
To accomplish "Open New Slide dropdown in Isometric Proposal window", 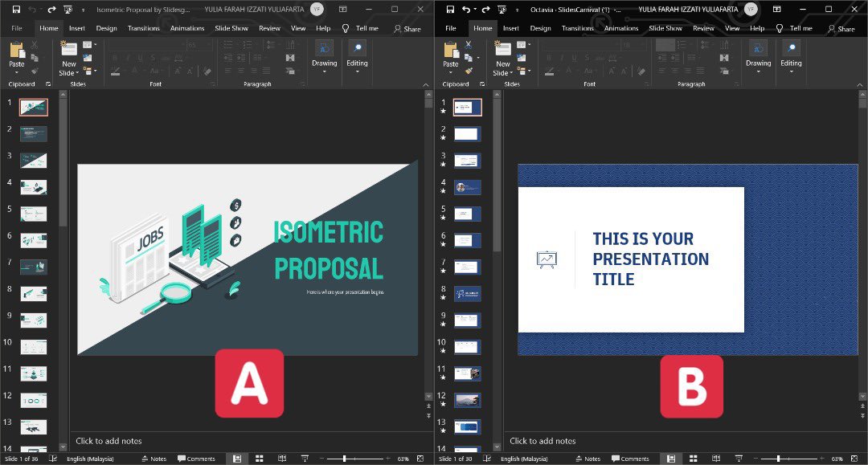I will coord(77,73).
